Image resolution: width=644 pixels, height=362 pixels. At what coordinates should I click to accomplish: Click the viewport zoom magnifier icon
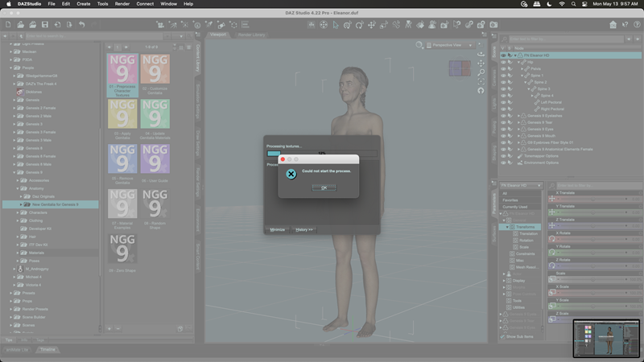[481, 72]
